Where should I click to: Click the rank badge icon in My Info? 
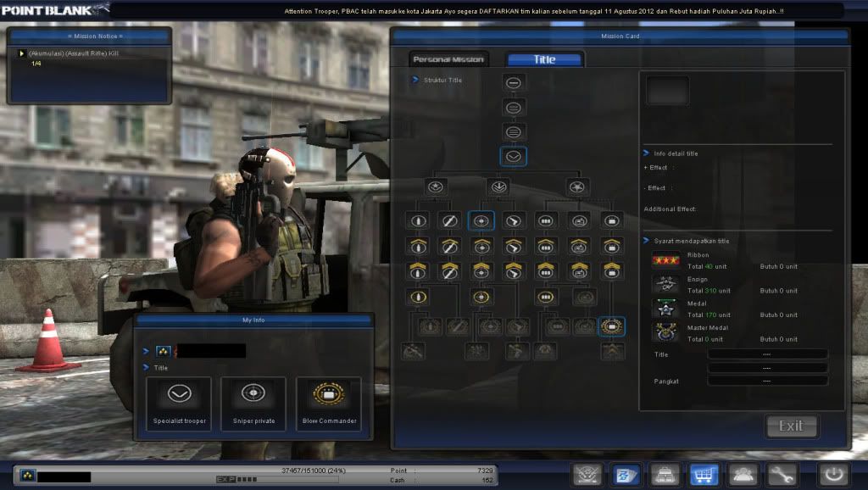pyautogui.click(x=164, y=351)
